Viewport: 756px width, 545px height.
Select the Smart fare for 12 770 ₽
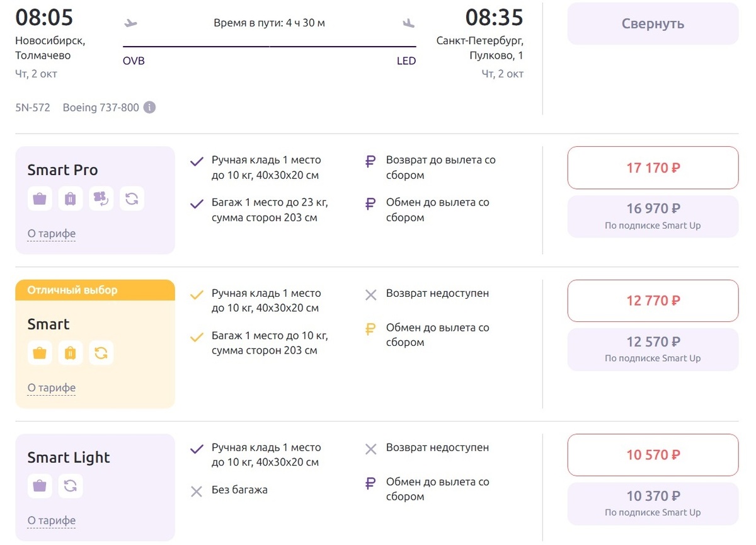[653, 301]
